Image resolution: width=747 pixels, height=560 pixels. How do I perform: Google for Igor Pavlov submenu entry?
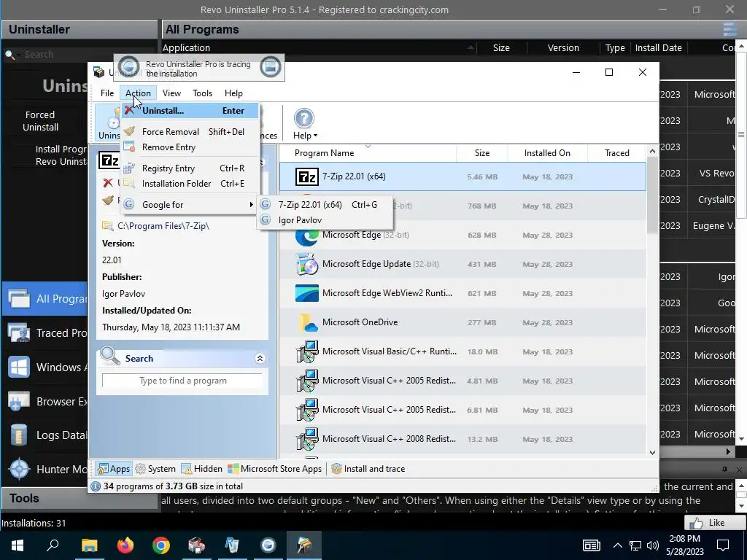click(325, 220)
